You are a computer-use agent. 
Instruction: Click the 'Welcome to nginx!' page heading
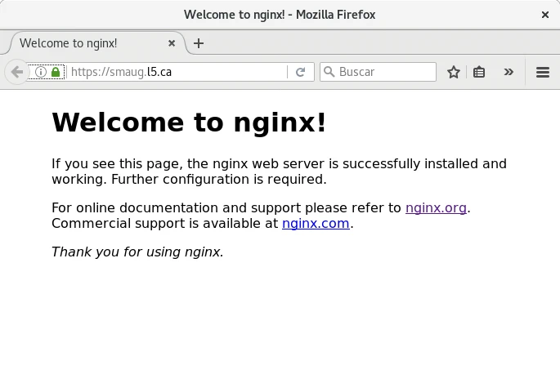189,122
